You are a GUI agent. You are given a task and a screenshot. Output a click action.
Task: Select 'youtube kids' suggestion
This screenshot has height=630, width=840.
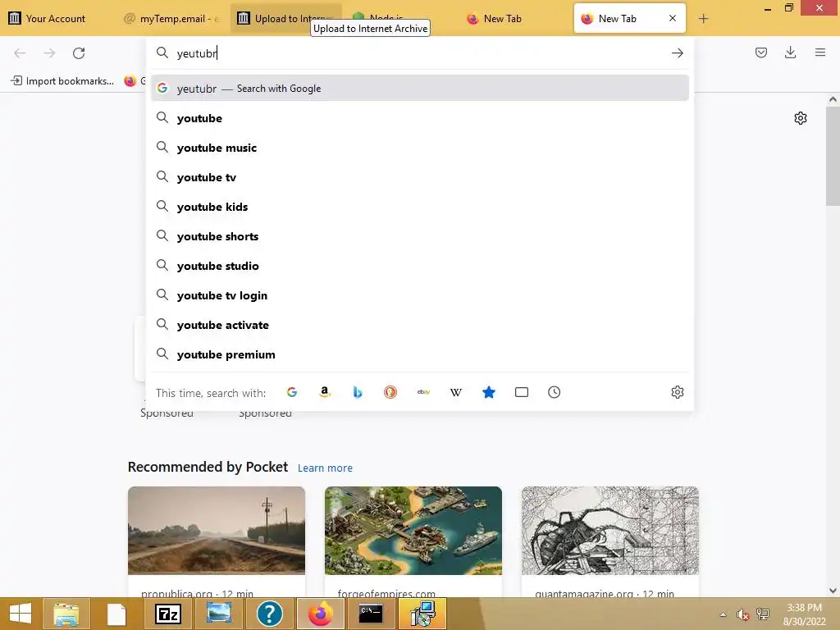click(x=420, y=206)
